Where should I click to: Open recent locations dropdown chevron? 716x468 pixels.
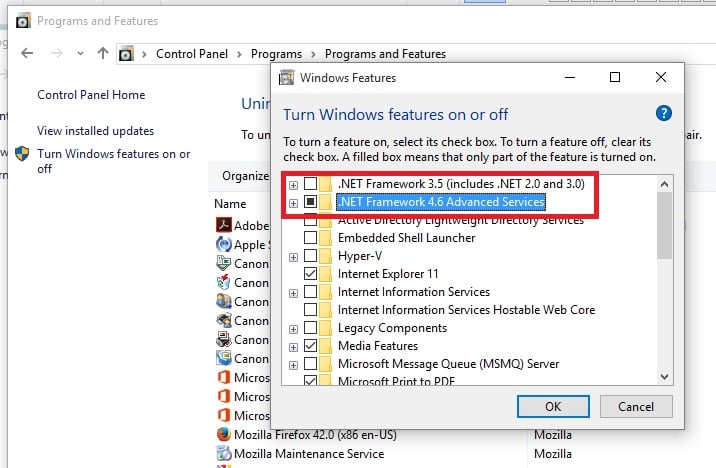(x=80, y=53)
